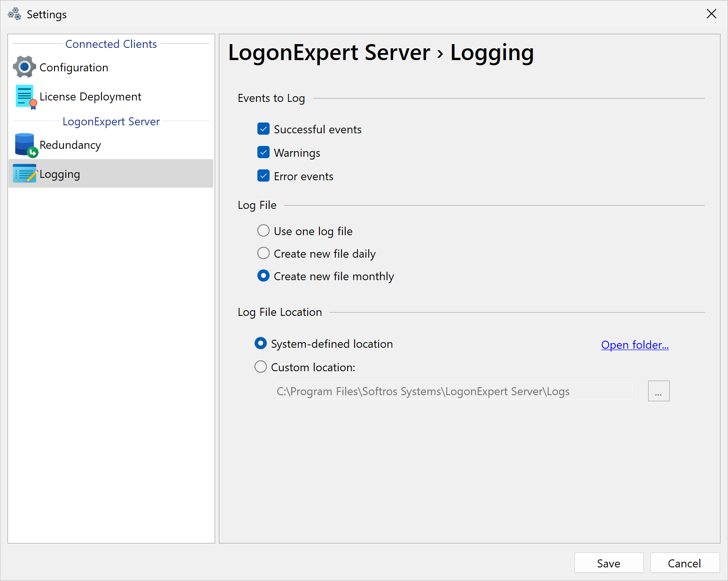Click the Configuration gear icon
The image size is (728, 581).
pos(24,67)
